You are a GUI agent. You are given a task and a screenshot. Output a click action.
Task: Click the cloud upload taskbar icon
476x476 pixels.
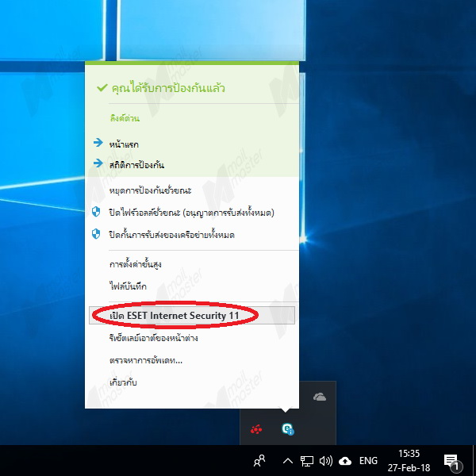[345, 461]
